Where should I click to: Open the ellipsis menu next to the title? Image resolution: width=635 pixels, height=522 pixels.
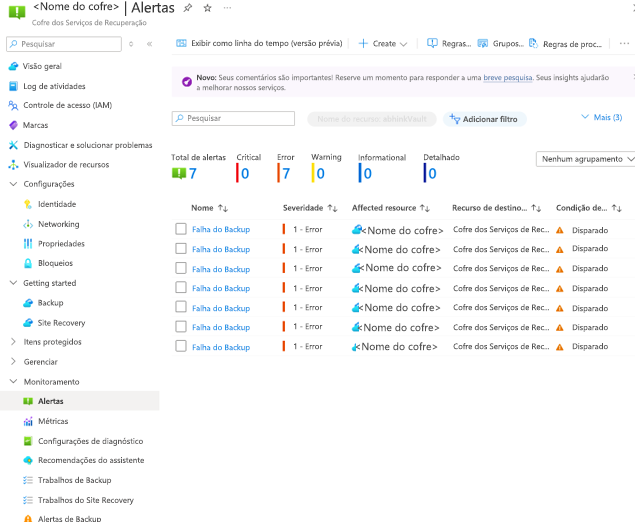point(227,8)
